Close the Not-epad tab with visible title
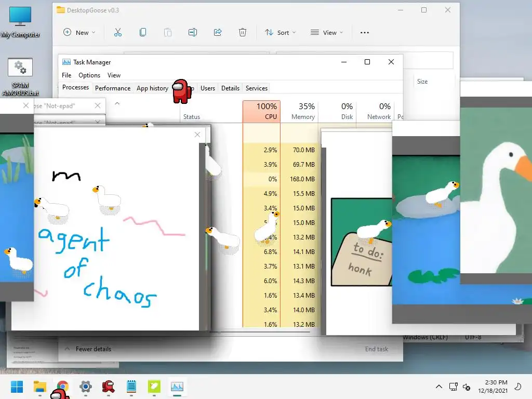 click(98, 105)
